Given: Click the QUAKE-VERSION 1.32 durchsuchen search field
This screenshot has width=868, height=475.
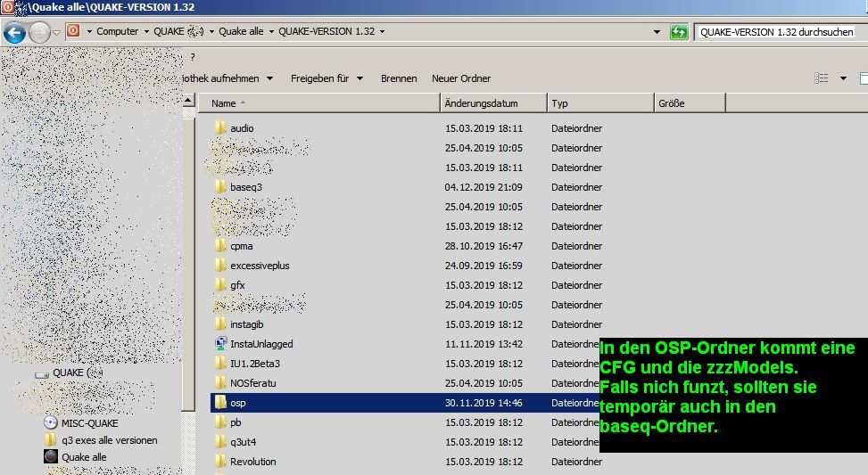Looking at the screenshot, I should click(x=780, y=32).
